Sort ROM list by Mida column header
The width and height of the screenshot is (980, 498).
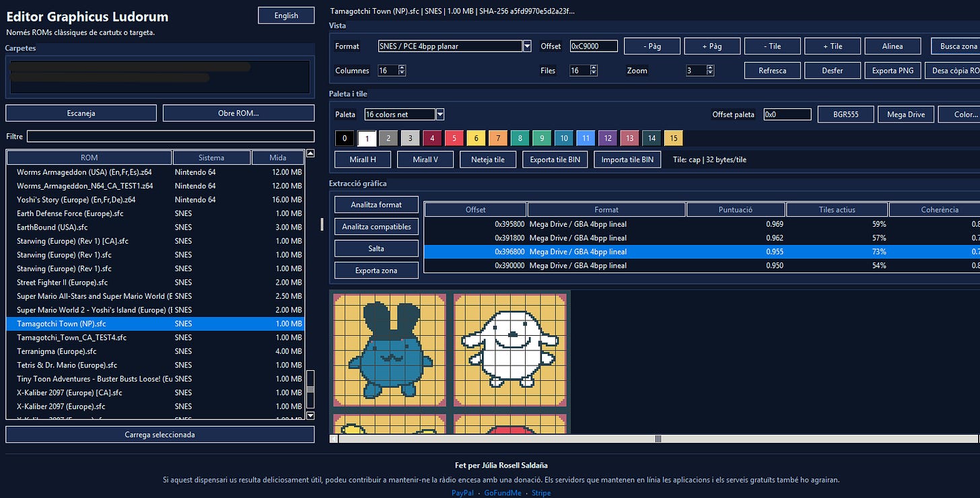[x=278, y=157]
